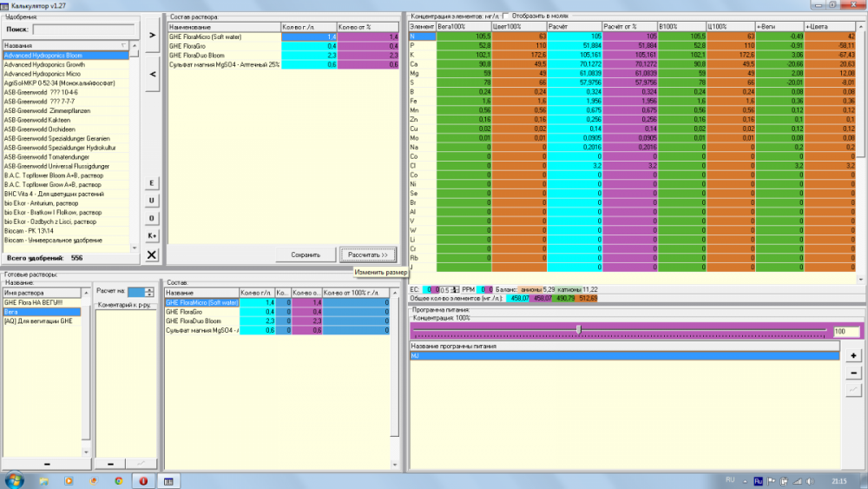This screenshot has height=489, width=868.
Task: Add selected fertilizer with the > arrow button
Action: [x=152, y=35]
